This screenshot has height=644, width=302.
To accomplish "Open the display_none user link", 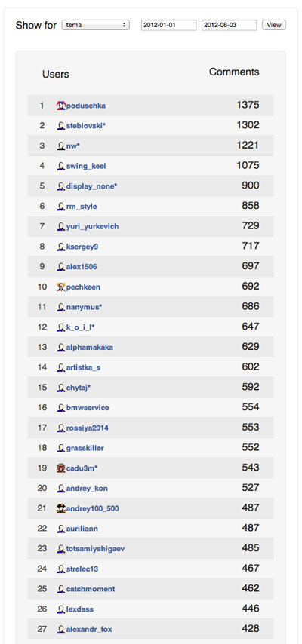I will (91, 186).
